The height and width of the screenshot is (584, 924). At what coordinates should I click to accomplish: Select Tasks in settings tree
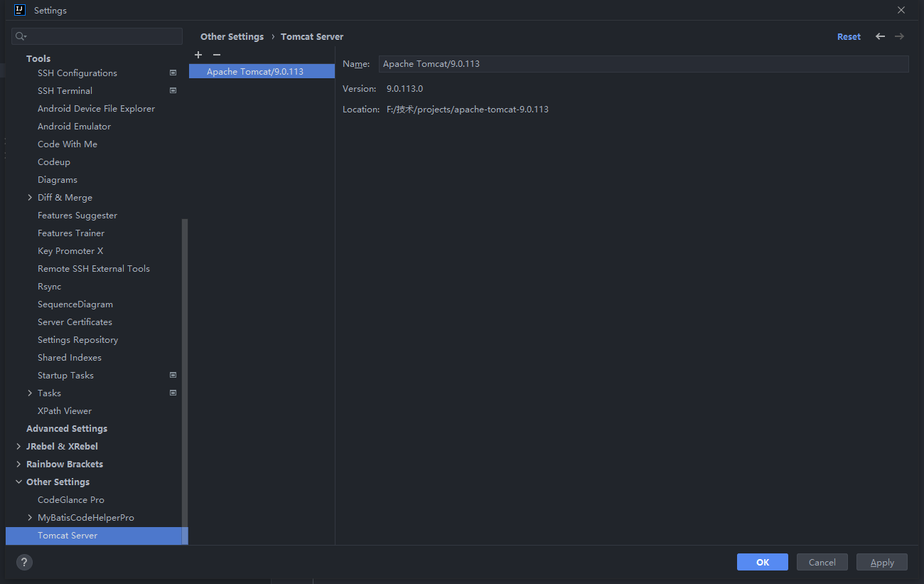(49, 393)
